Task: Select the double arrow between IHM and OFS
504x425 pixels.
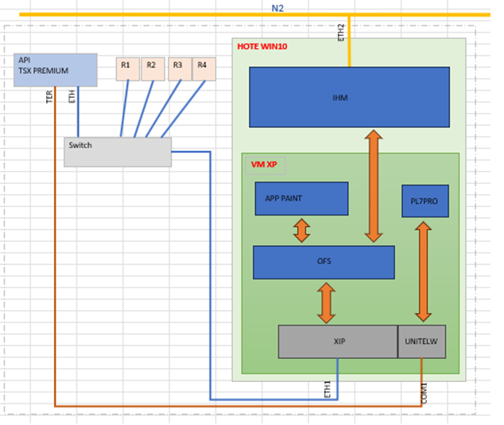Action: coord(372,186)
